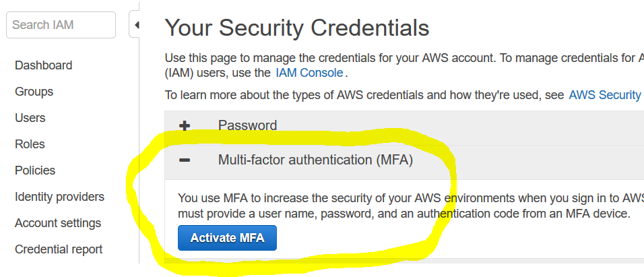Open the Policies page

point(35,171)
